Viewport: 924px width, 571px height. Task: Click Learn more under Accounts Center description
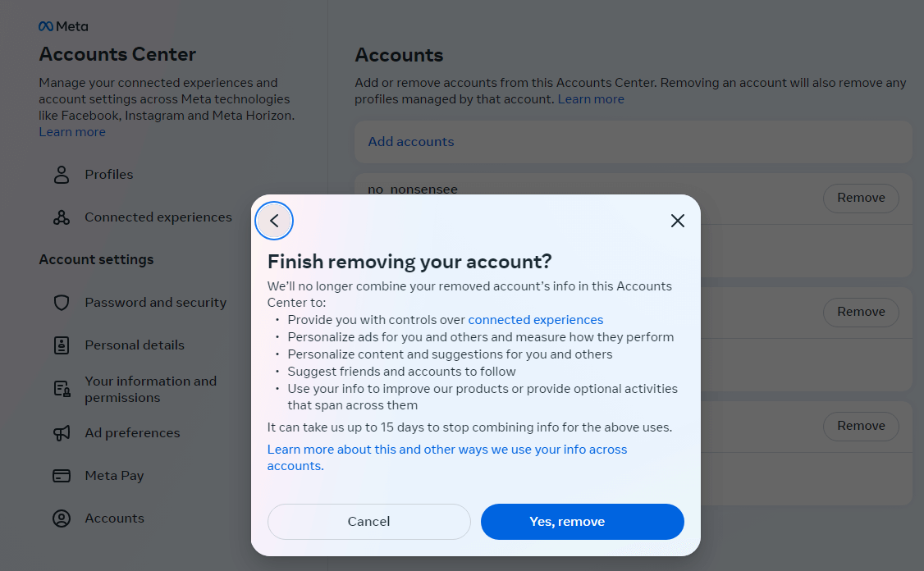[72, 132]
